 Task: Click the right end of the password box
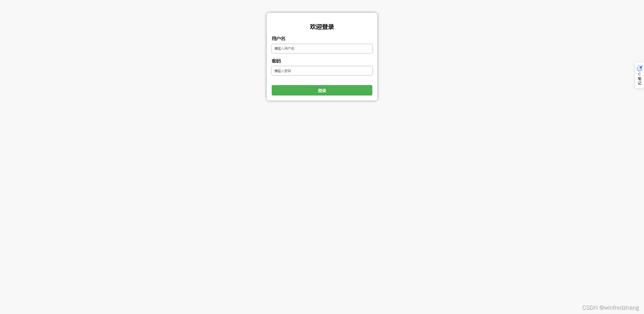click(x=368, y=71)
